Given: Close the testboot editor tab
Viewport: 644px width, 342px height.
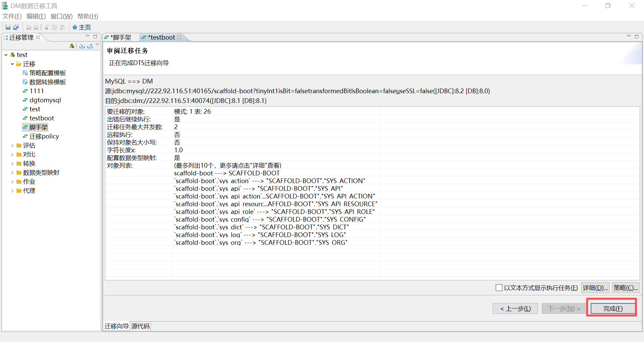Looking at the screenshot, I should (x=179, y=37).
